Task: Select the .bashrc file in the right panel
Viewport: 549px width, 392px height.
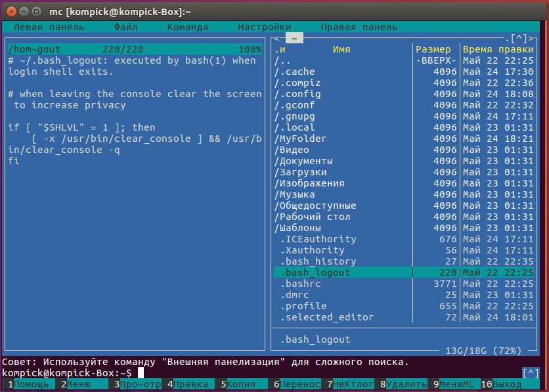Action: pyautogui.click(x=301, y=284)
